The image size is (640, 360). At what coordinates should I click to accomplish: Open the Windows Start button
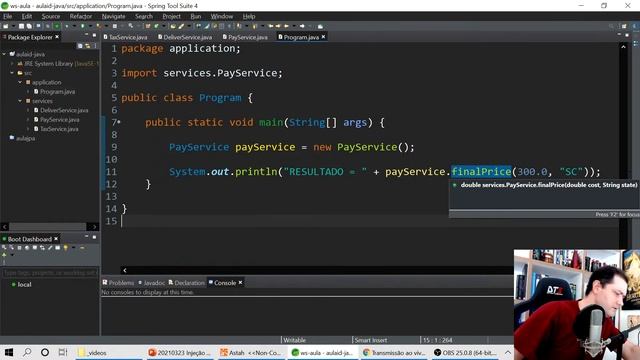tap(9, 352)
